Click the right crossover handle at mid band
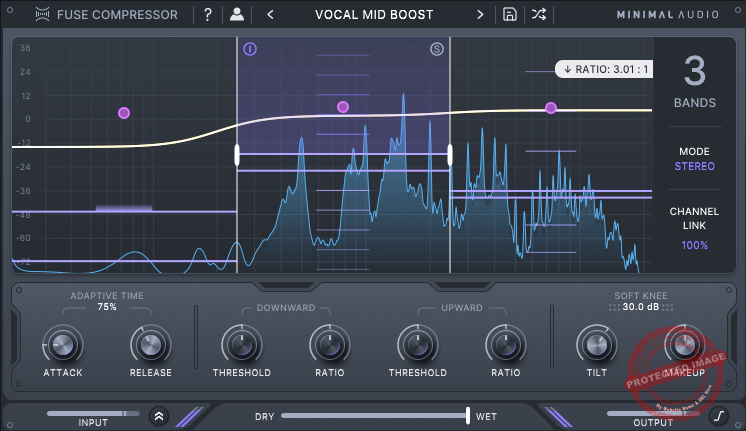The image size is (746, 431). [450, 156]
